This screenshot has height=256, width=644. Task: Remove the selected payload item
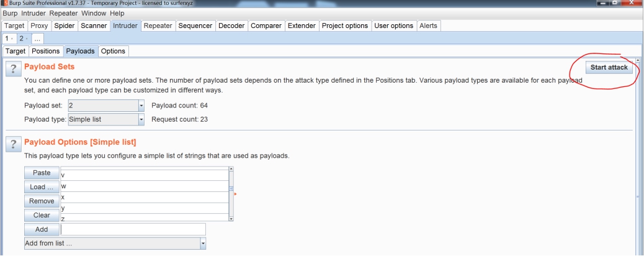coord(42,201)
